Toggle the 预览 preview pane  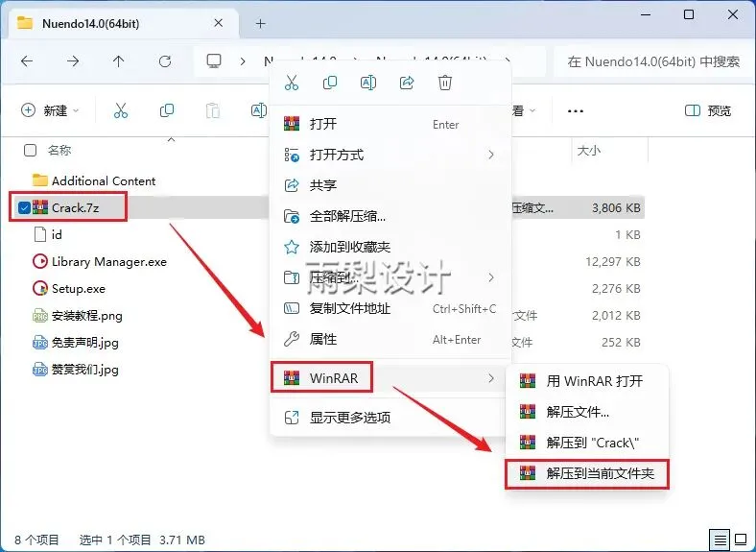(x=708, y=111)
